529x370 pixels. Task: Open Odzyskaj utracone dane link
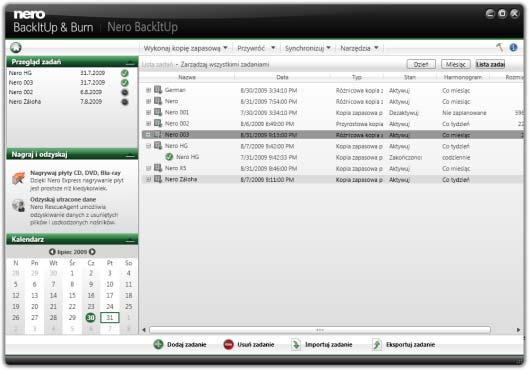63,199
